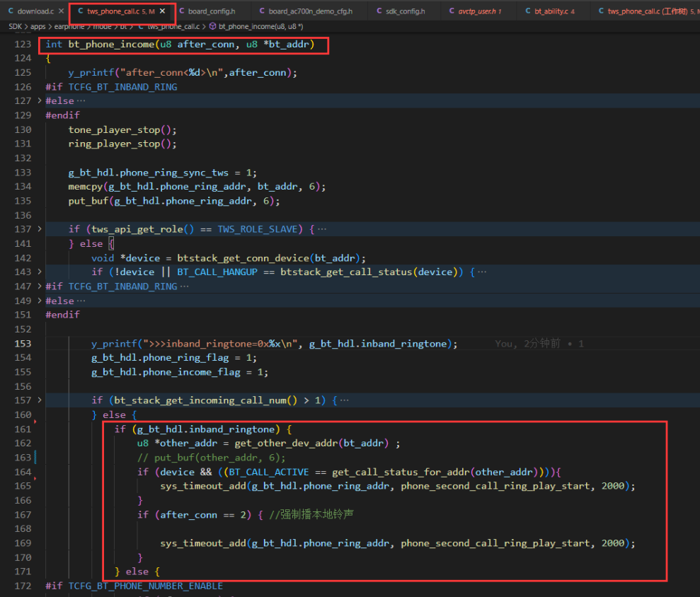Click the bt_phone_income(u8, u8 *) breadcrumb

pyautogui.click(x=260, y=26)
